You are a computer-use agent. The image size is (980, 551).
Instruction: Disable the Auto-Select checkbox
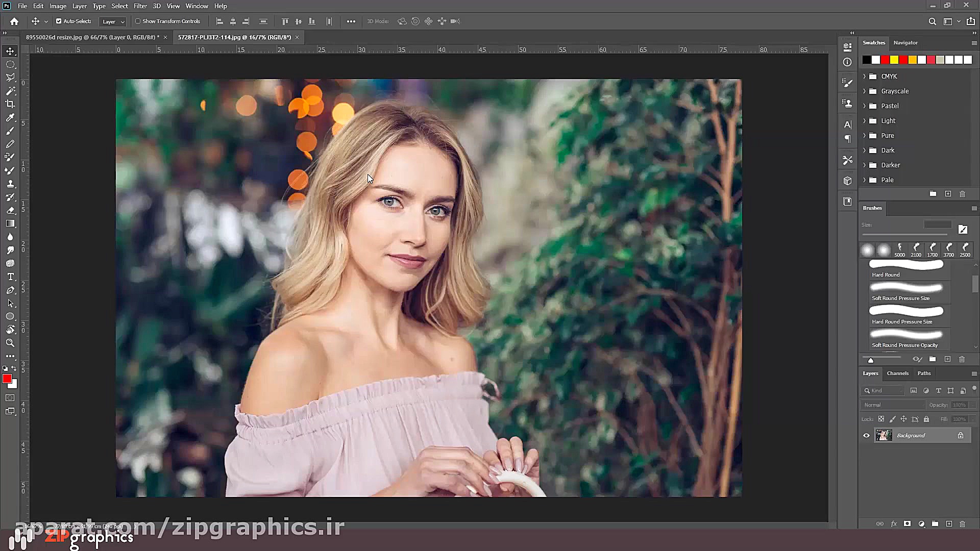tap(59, 21)
